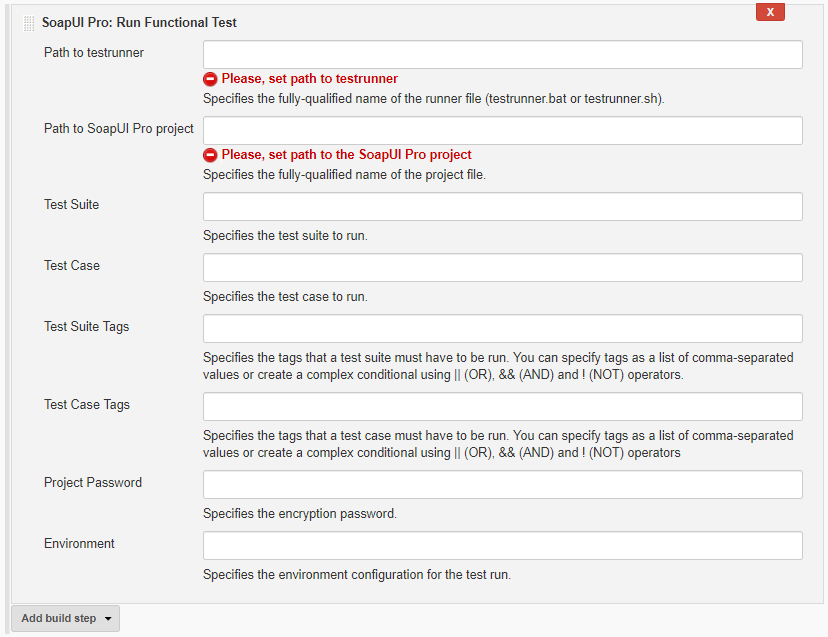The width and height of the screenshot is (828, 637).
Task: Click into the Test Case input
Action: (x=503, y=267)
